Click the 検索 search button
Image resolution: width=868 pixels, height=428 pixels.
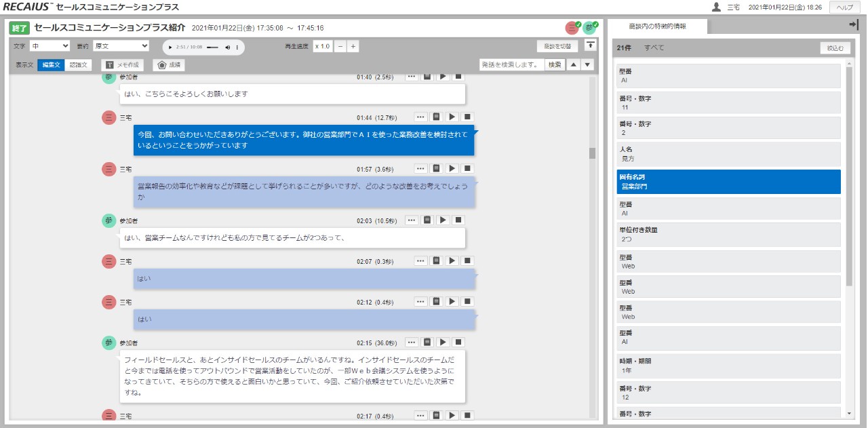pyautogui.click(x=555, y=64)
